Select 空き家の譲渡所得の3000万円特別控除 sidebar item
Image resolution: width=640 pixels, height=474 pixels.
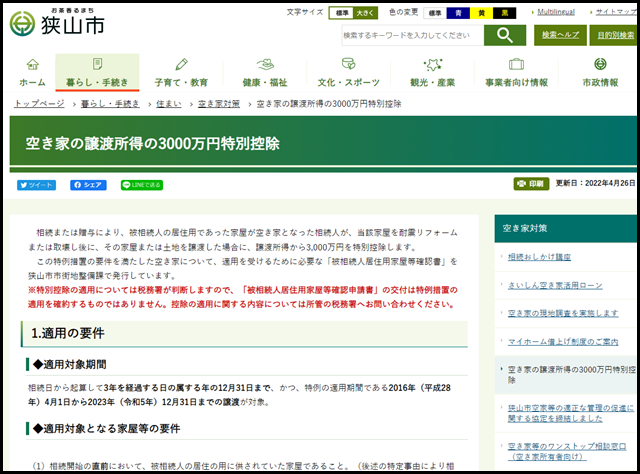(571, 374)
